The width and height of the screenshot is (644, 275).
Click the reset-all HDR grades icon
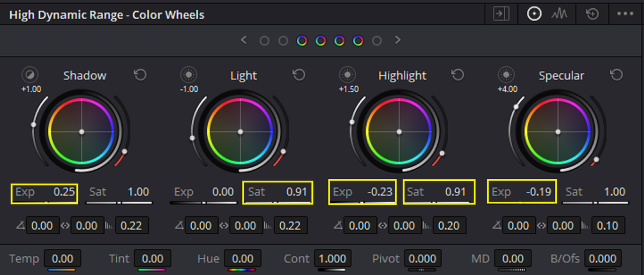(592, 14)
